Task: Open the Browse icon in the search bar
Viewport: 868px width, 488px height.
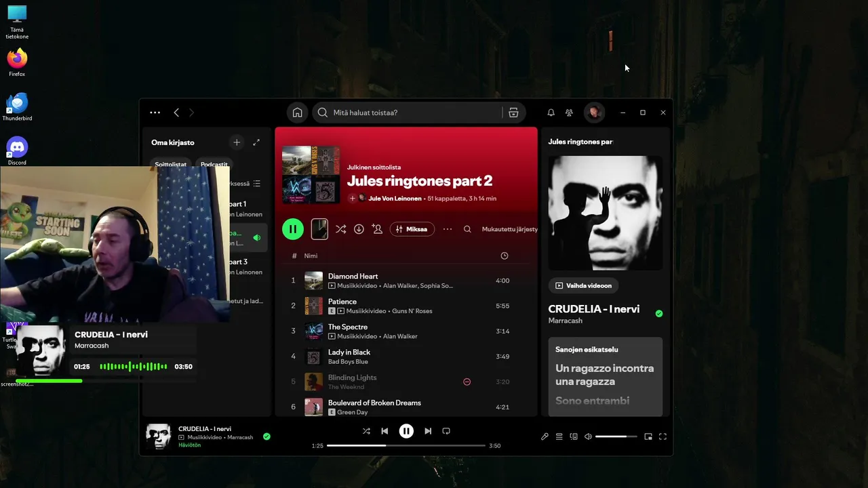Action: click(x=513, y=113)
